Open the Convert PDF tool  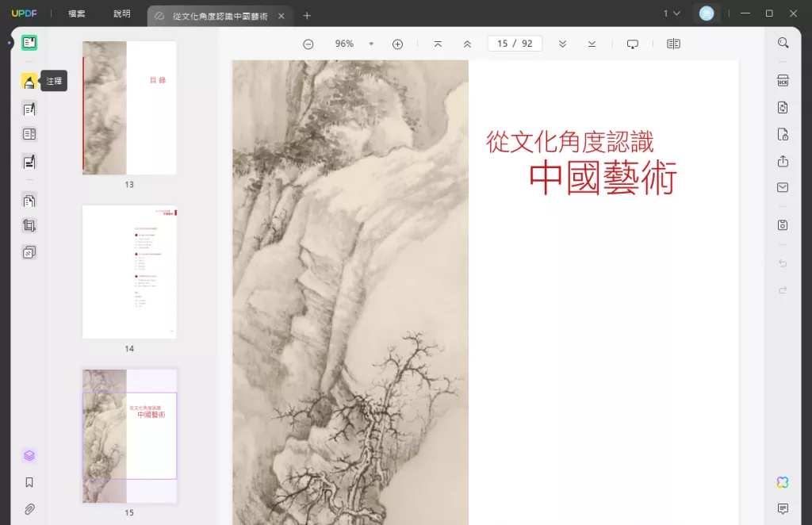[783, 107]
